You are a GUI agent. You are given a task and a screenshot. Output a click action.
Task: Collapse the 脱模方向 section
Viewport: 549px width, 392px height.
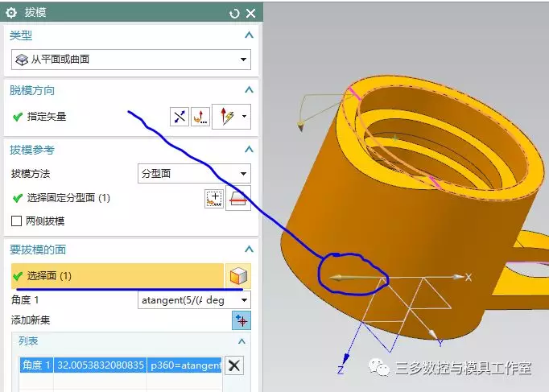tap(249, 90)
